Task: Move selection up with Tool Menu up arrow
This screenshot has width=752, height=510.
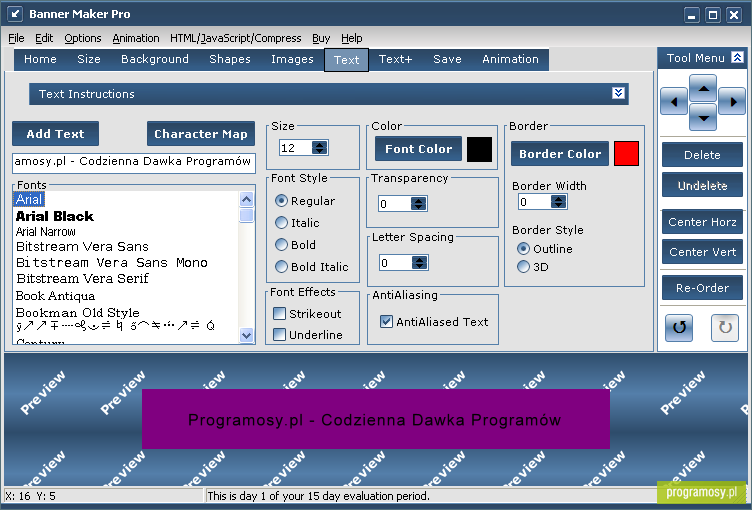Action: point(703,88)
